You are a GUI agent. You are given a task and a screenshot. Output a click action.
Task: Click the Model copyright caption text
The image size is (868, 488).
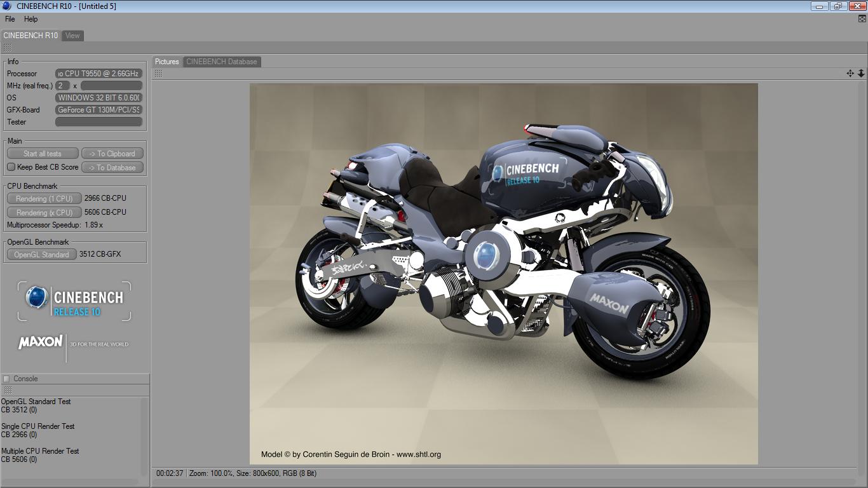click(x=351, y=454)
